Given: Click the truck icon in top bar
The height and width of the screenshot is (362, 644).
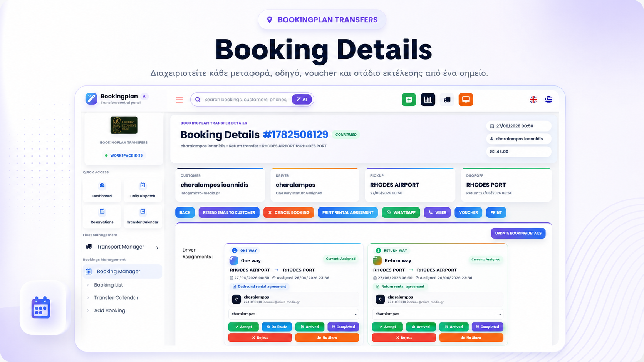Looking at the screenshot, I should pyautogui.click(x=447, y=100).
